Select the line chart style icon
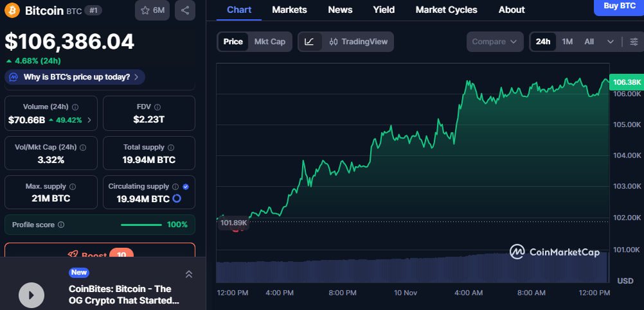 tap(309, 42)
